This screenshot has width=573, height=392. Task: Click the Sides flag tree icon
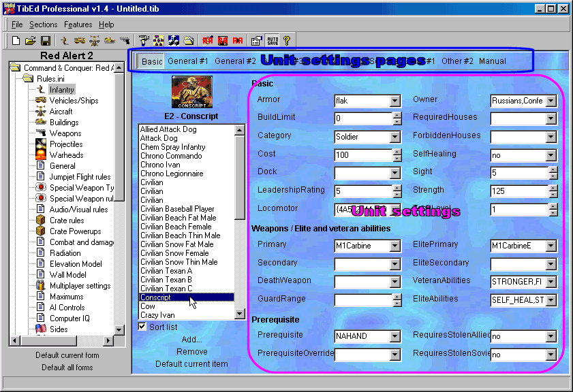pyautogui.click(x=41, y=329)
